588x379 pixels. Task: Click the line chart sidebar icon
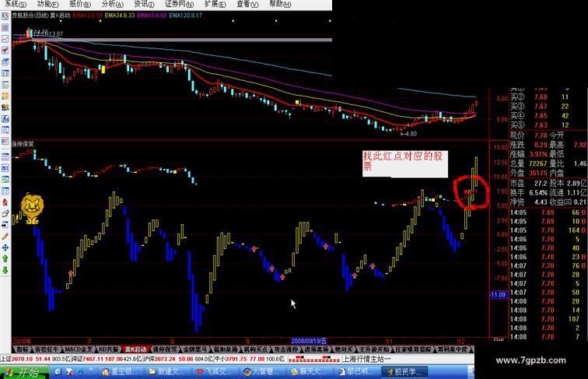[5, 39]
